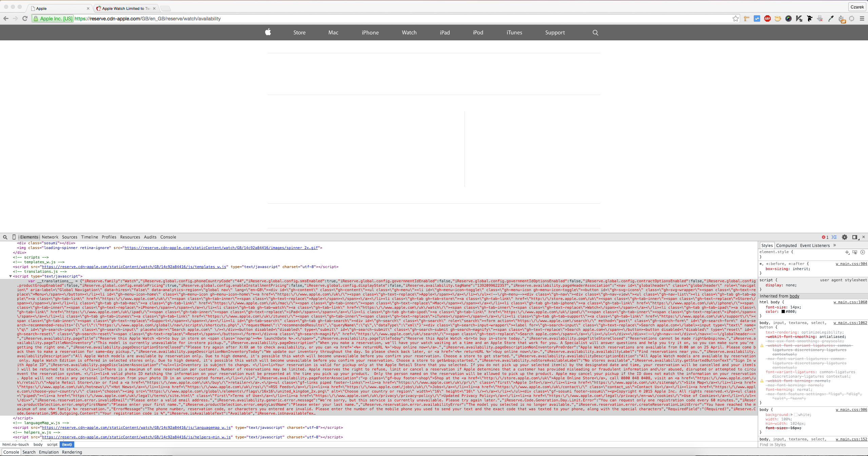Click the Apple logo in navigation
The width and height of the screenshot is (868, 456).
tap(268, 32)
